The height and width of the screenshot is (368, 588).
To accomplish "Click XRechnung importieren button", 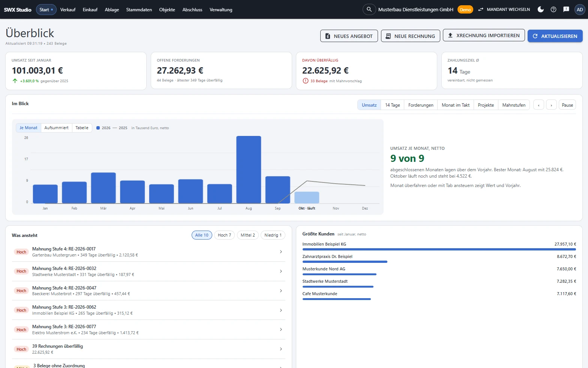I will point(484,35).
